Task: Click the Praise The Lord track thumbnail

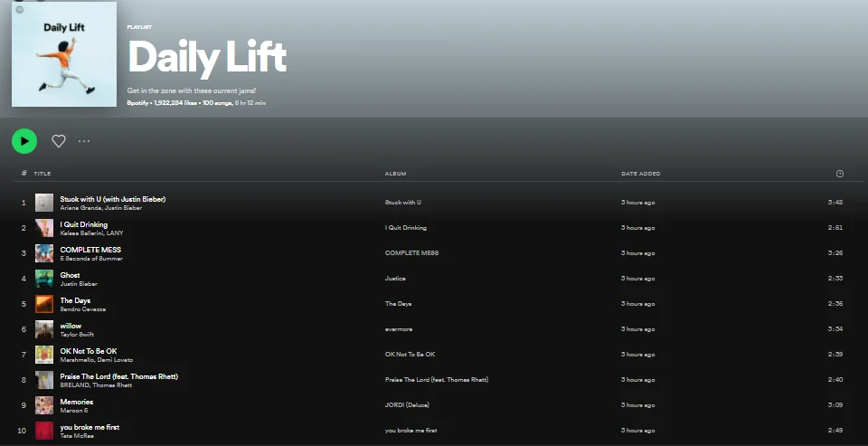Action: pos(44,380)
